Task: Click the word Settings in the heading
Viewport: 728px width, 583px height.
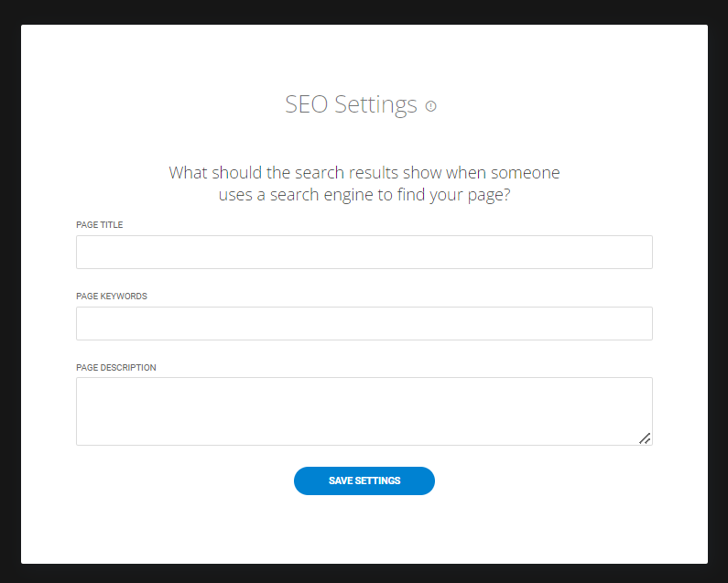Action: click(376, 105)
